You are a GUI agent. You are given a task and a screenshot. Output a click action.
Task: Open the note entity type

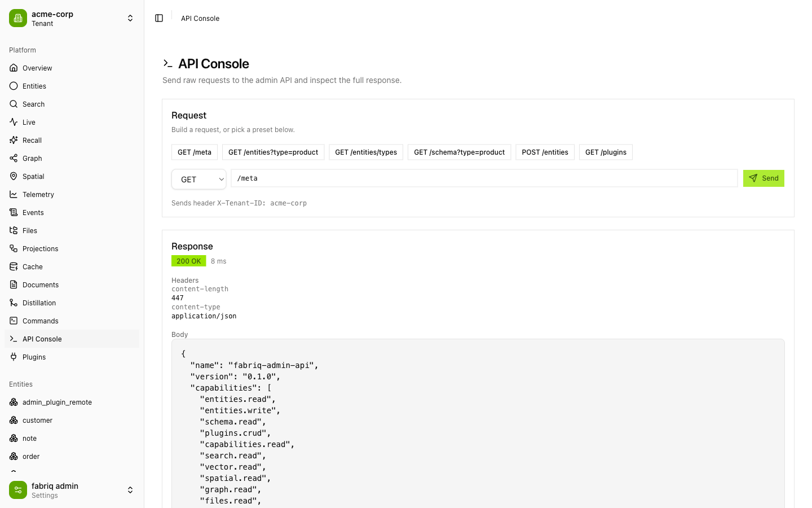72,438
